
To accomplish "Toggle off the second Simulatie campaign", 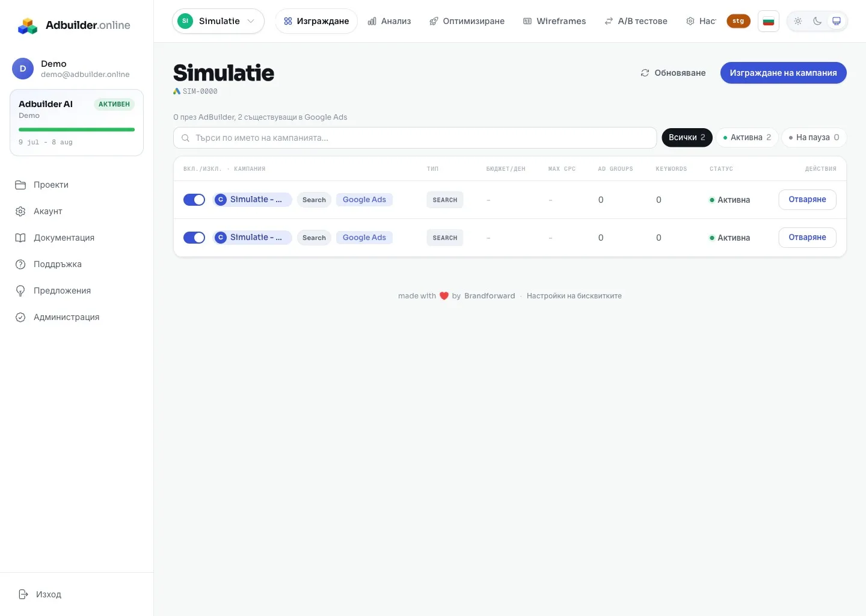I will click(194, 238).
